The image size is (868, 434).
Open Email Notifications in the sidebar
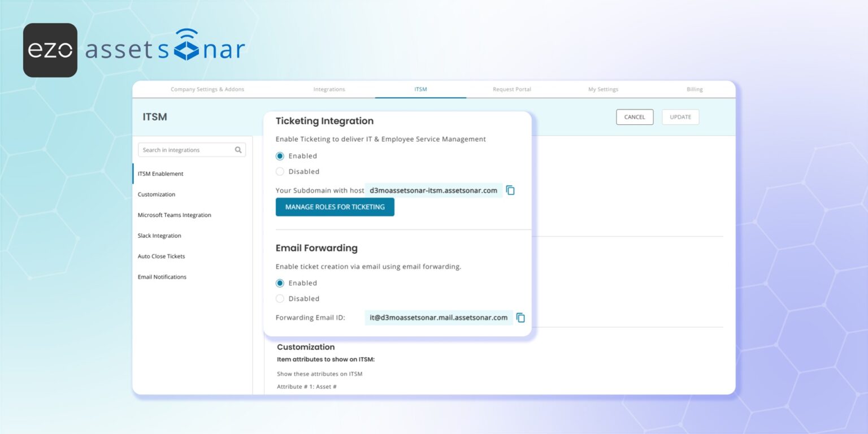click(162, 277)
